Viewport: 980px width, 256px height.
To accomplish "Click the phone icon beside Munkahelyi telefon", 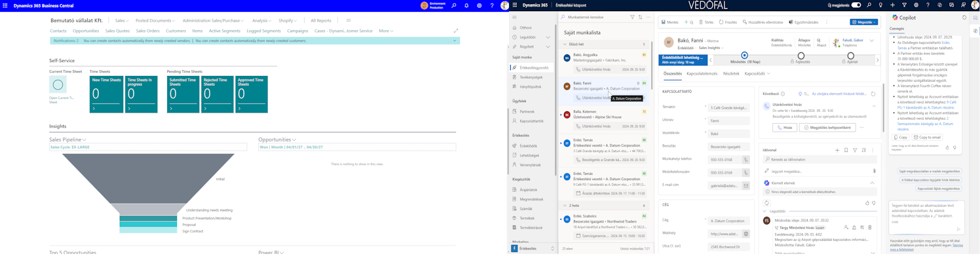I will pos(745,159).
